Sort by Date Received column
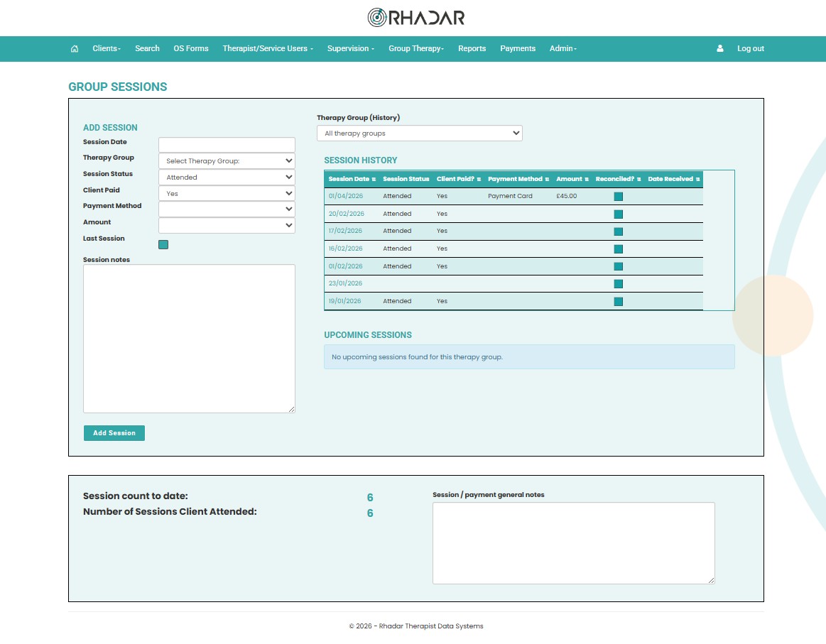Image resolution: width=826 pixels, height=644 pixels. click(x=674, y=179)
